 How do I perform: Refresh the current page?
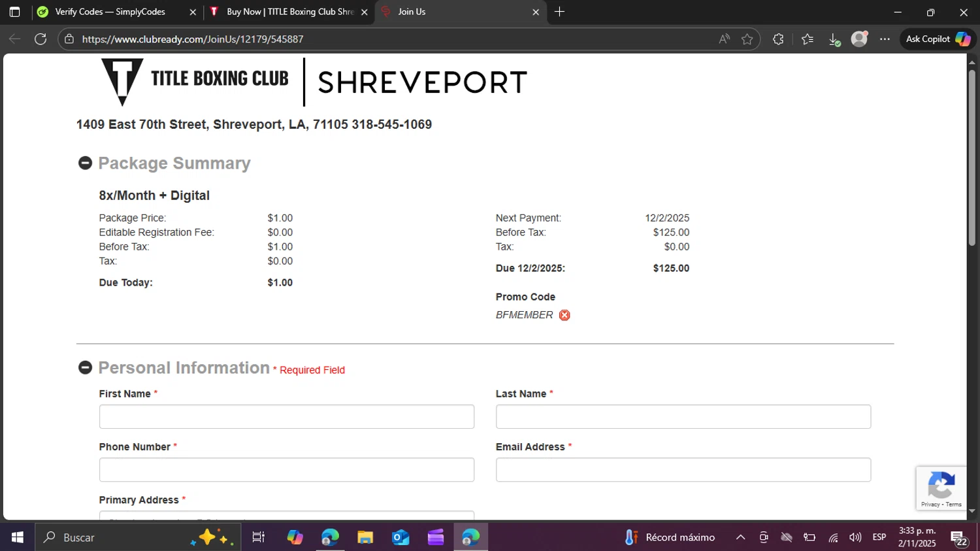pos(41,39)
